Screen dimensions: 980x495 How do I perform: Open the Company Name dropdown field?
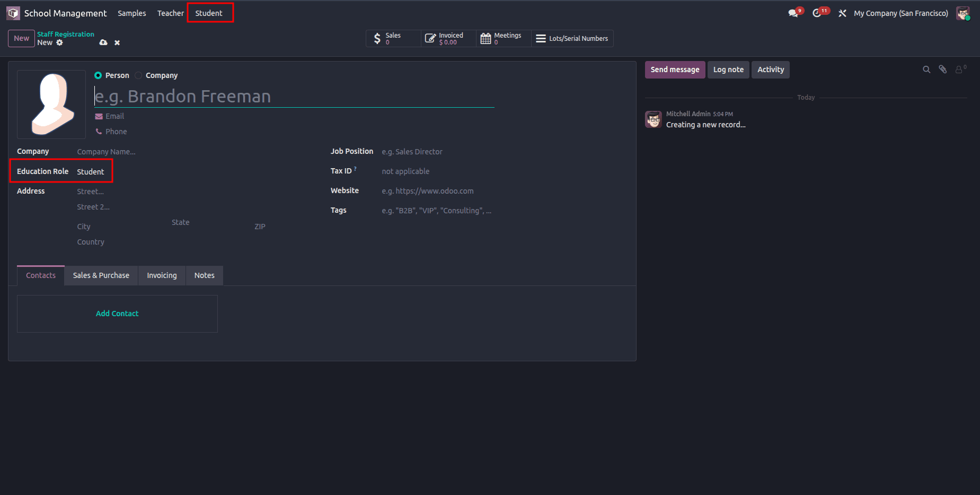pyautogui.click(x=196, y=152)
